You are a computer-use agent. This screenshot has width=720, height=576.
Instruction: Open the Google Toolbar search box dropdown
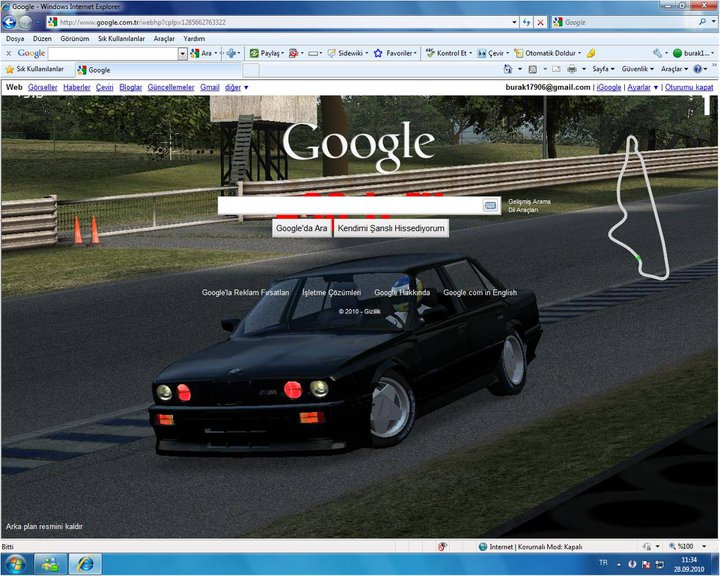[x=182, y=54]
